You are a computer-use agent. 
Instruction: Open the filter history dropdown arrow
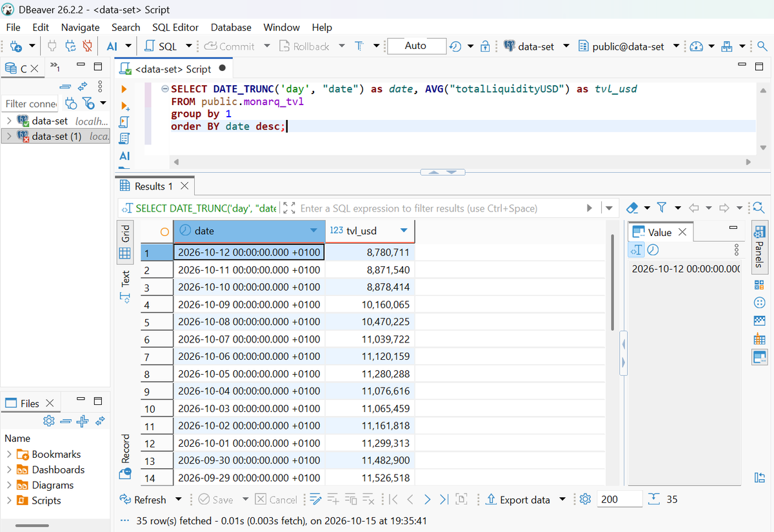[608, 208]
